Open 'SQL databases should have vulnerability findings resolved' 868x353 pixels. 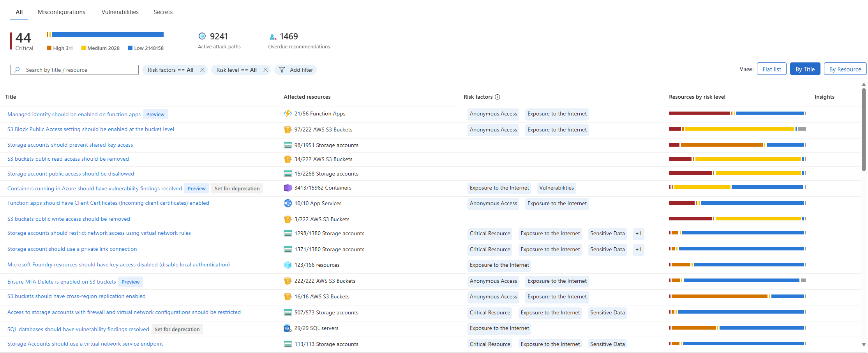[x=78, y=329]
